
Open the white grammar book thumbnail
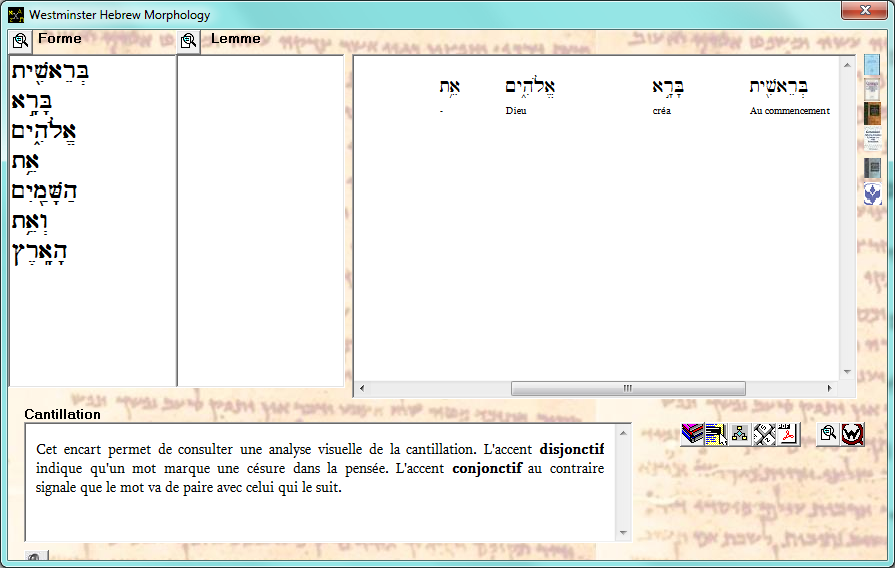pyautogui.click(x=872, y=139)
